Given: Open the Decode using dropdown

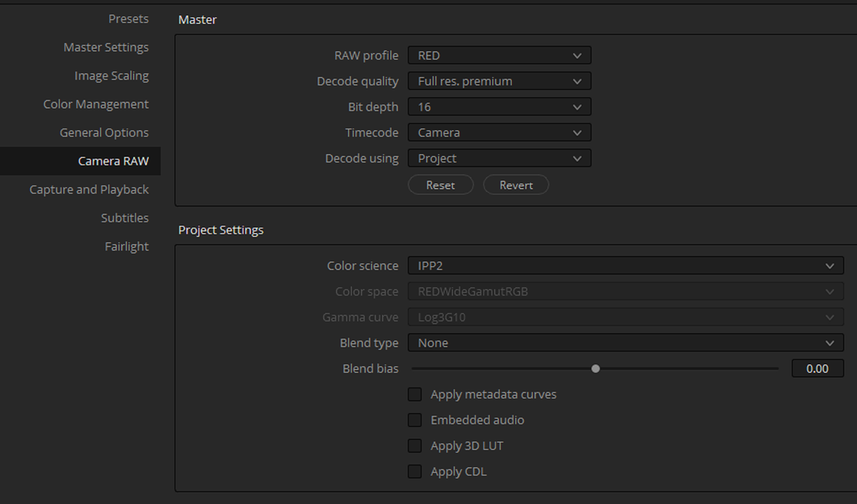Looking at the screenshot, I should click(x=499, y=159).
